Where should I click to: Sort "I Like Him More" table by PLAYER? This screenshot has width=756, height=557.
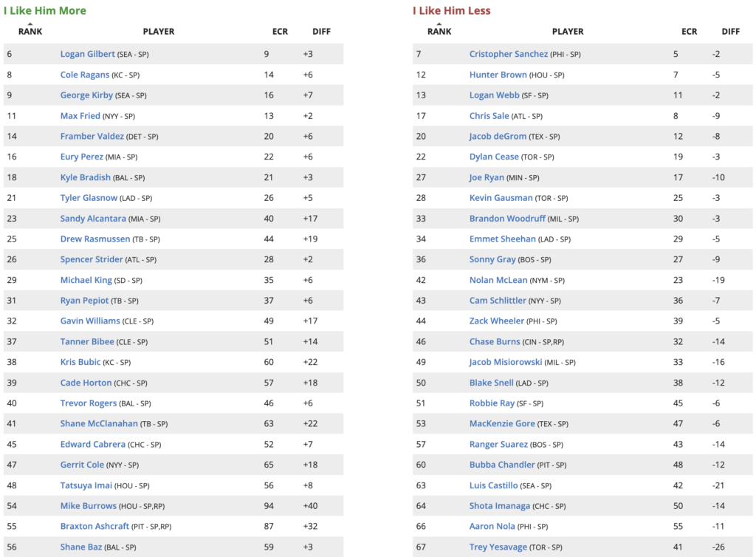click(x=159, y=32)
